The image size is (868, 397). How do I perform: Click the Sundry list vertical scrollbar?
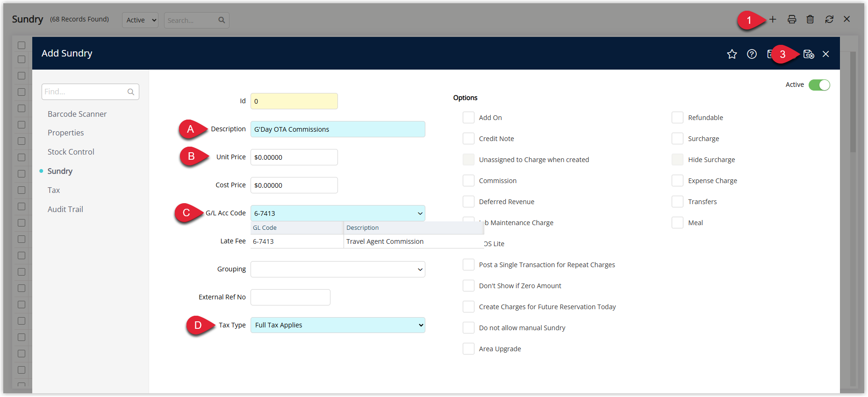[x=853, y=102]
